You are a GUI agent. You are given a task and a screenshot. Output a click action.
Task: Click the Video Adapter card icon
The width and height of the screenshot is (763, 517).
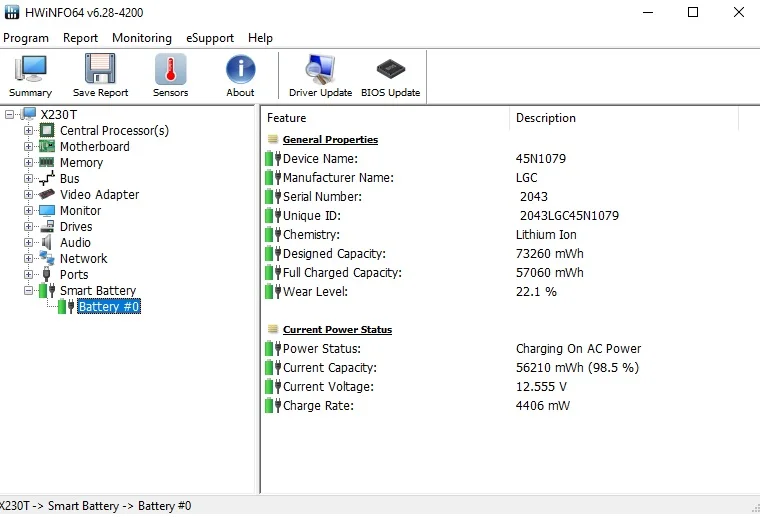click(47, 194)
